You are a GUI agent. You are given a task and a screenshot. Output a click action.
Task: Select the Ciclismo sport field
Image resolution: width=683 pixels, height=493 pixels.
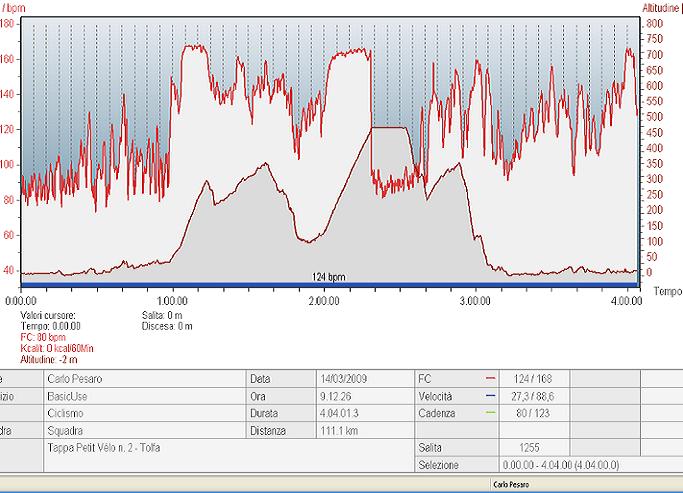pyautogui.click(x=144, y=413)
